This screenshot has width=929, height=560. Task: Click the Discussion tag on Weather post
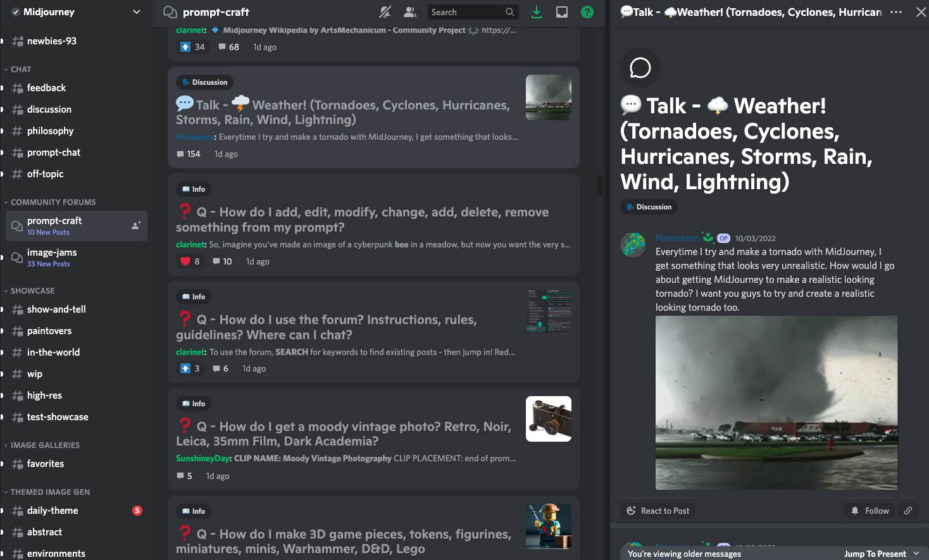point(204,82)
